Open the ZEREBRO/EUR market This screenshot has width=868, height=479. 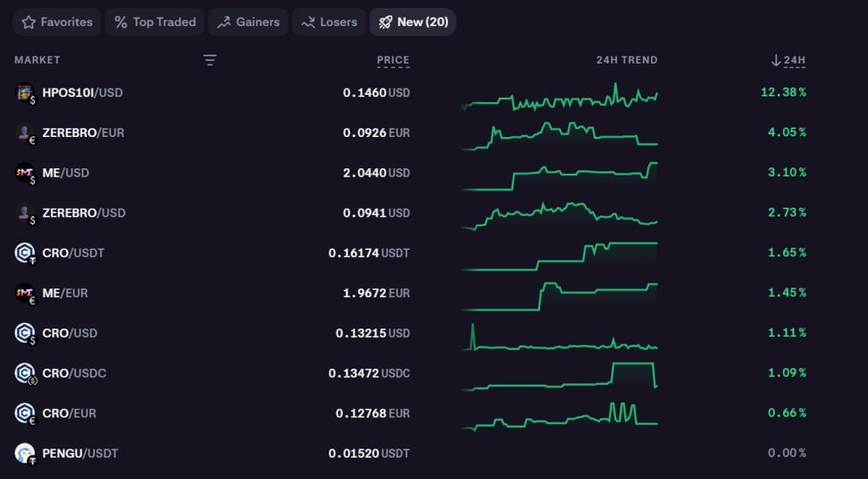pyautogui.click(x=83, y=133)
